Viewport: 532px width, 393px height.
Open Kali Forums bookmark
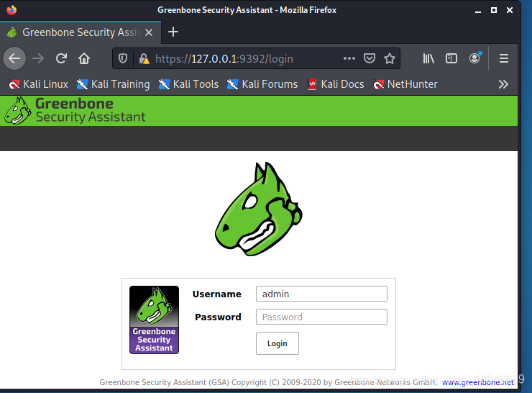click(262, 84)
